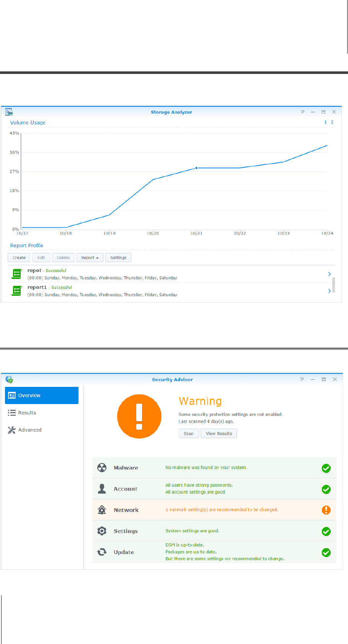
Task: Click the Create report profile button
Action: click(x=19, y=258)
